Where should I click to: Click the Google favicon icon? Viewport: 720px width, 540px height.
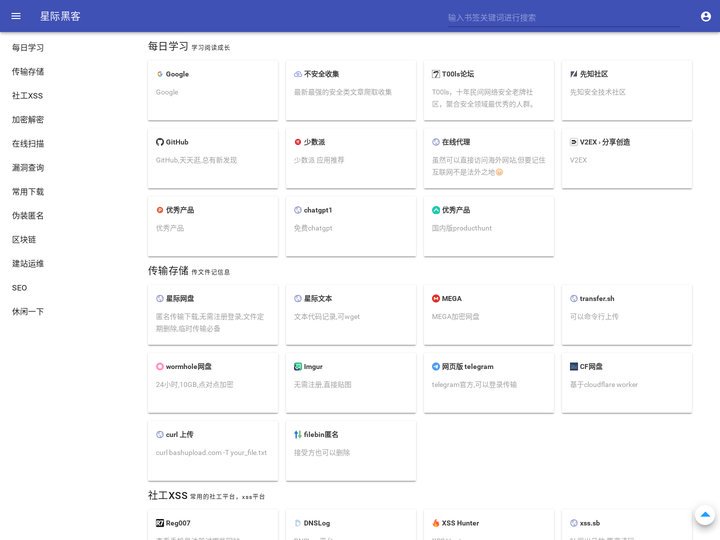[160, 74]
